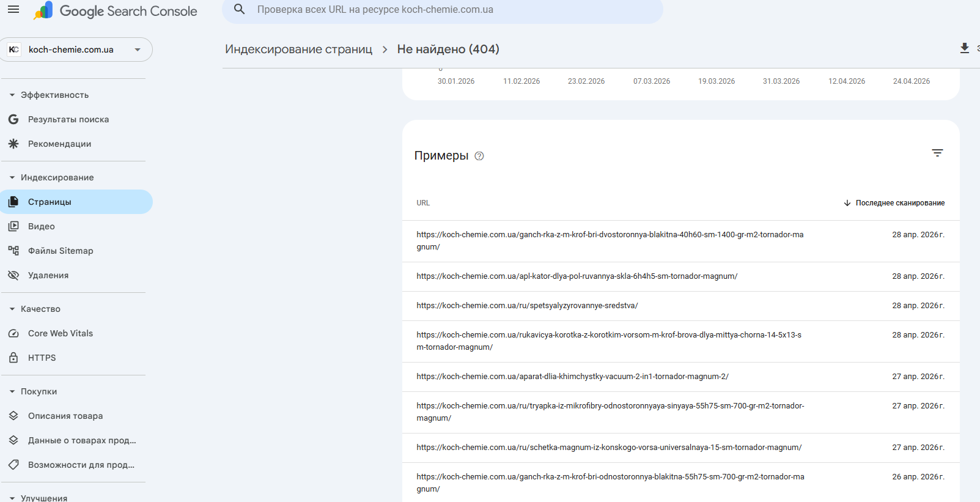Click scan date of aparat-dlia-khimchystky row
Viewport: 980px width, 502px height.
coord(918,377)
